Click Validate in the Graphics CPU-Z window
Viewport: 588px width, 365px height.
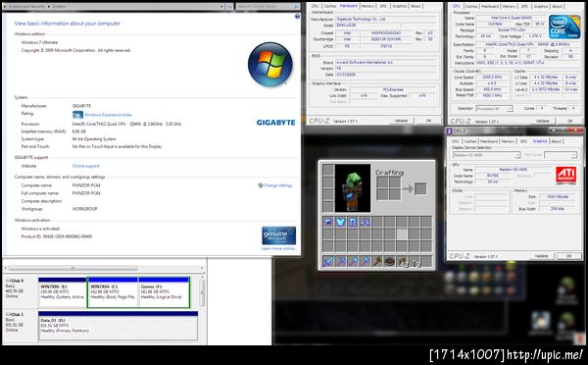(542, 256)
